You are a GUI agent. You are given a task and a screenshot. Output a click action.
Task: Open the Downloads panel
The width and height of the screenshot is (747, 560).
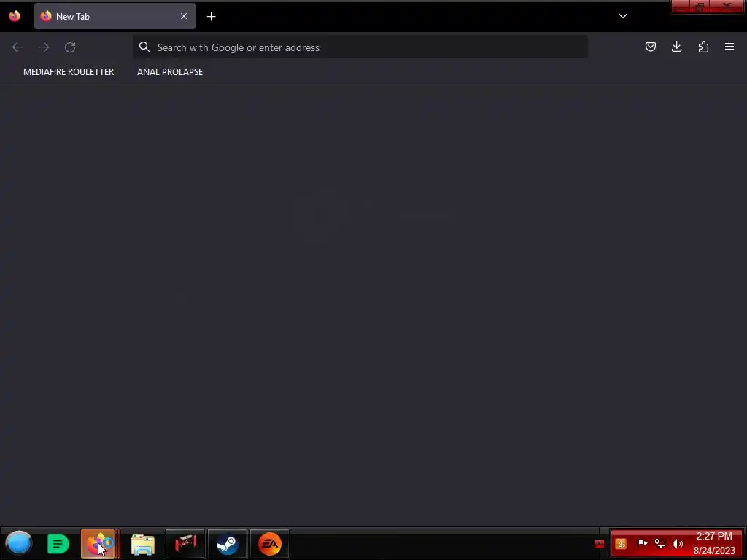coord(676,47)
